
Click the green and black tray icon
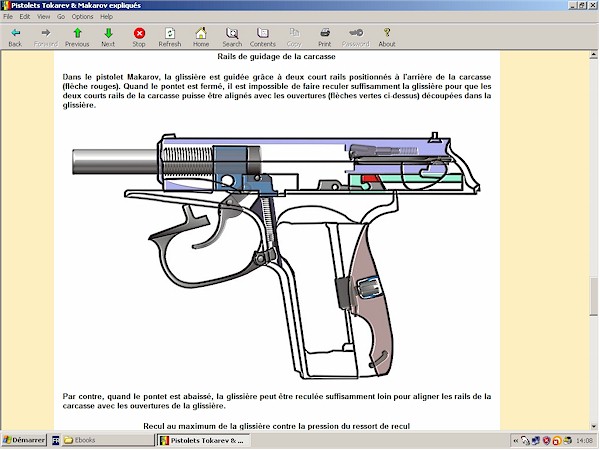click(x=567, y=440)
